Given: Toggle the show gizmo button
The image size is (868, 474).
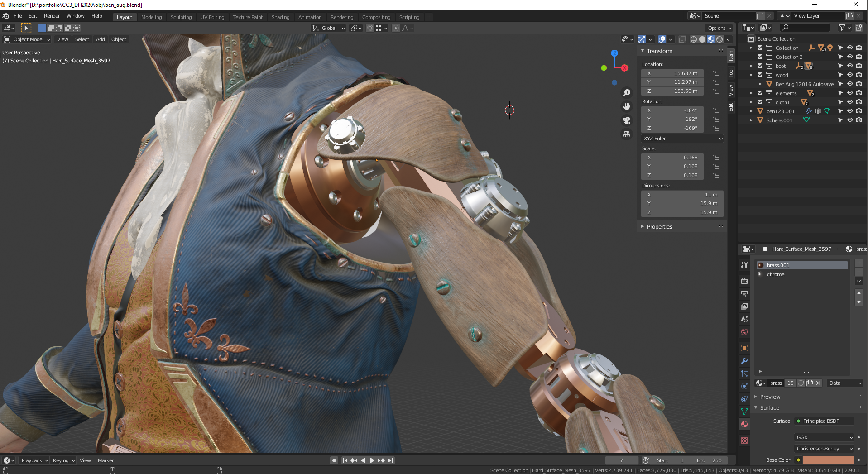Looking at the screenshot, I should point(642,39).
